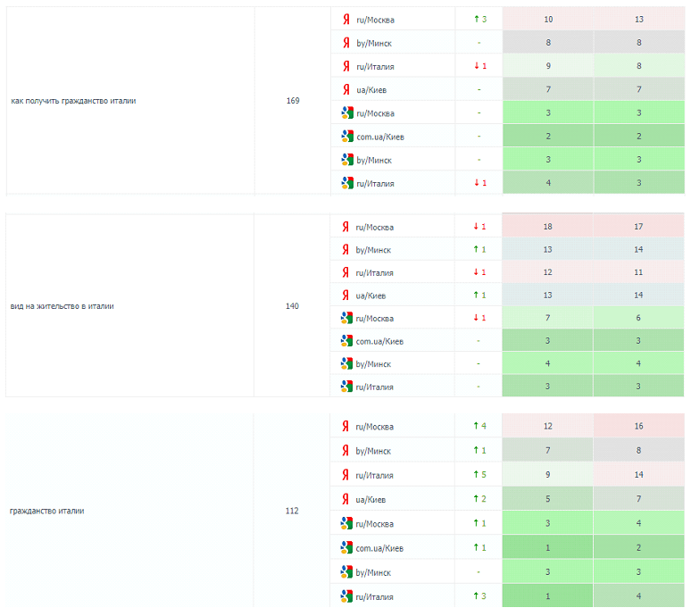Select keyword 'вид на жительство в италии'

pos(62,306)
